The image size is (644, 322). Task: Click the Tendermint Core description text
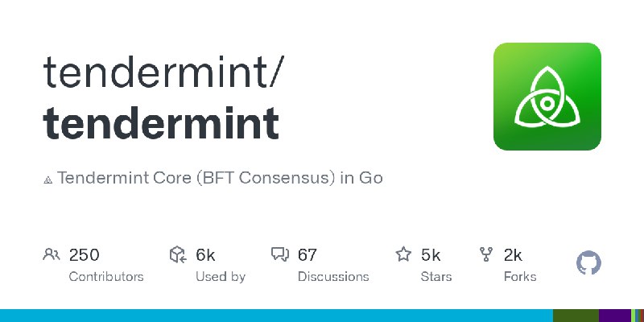tap(220, 178)
